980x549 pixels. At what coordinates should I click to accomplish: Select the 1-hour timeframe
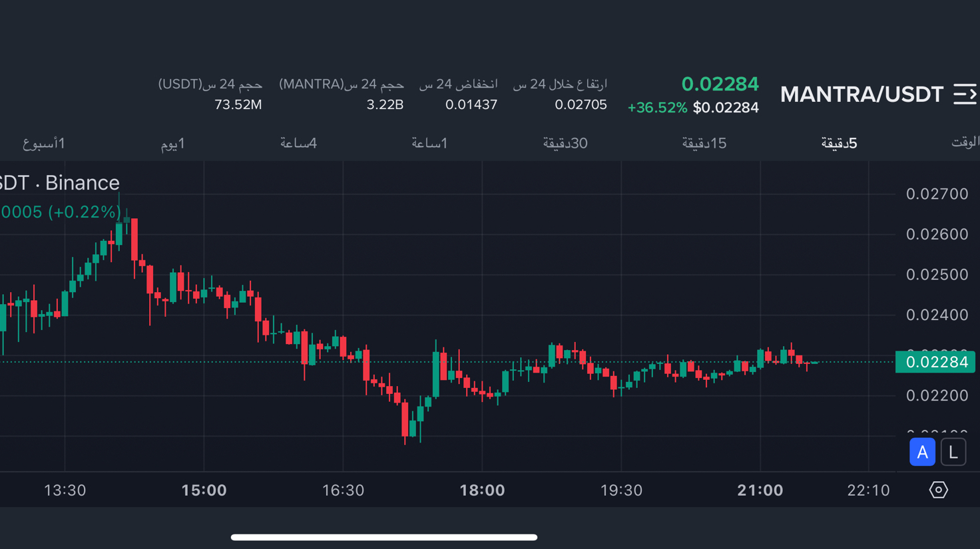point(429,143)
